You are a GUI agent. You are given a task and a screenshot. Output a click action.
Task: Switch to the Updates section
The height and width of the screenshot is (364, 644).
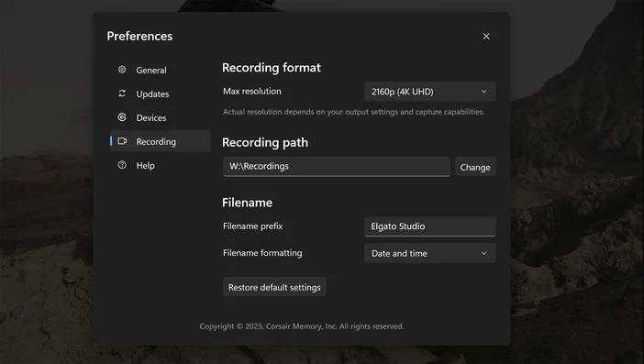click(x=161, y=94)
